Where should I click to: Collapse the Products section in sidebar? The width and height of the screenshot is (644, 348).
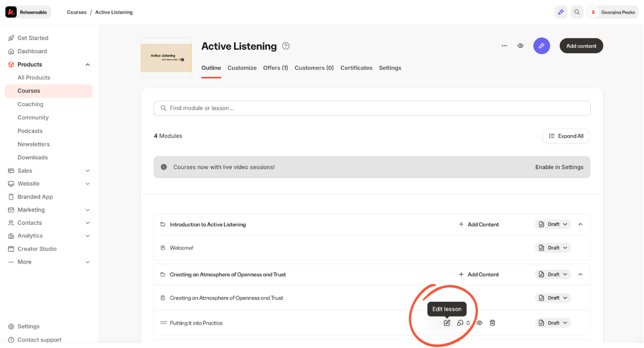(88, 65)
